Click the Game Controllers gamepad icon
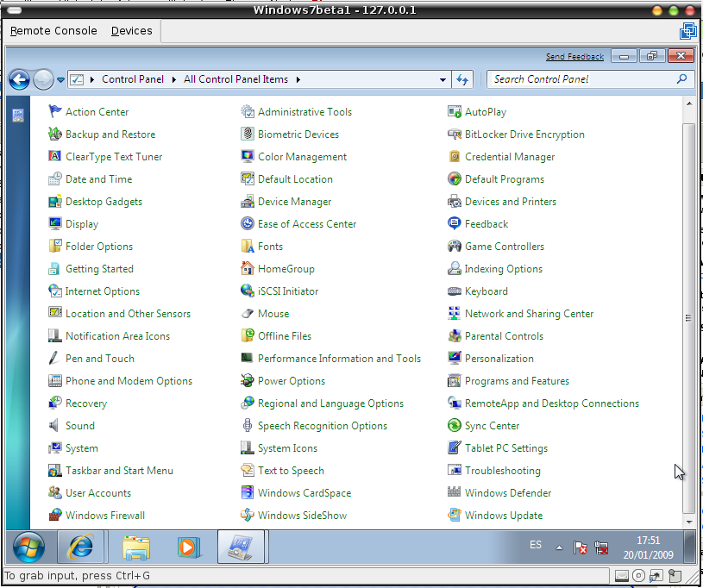 (455, 246)
